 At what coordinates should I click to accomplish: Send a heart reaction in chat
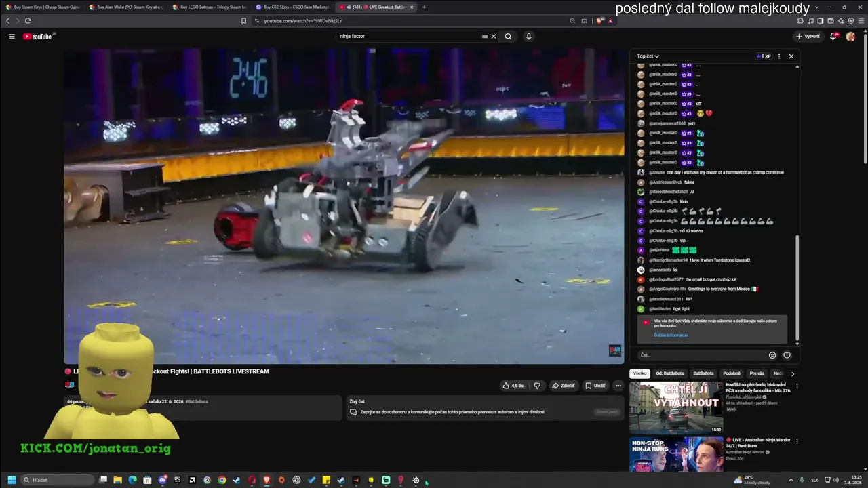coord(787,355)
